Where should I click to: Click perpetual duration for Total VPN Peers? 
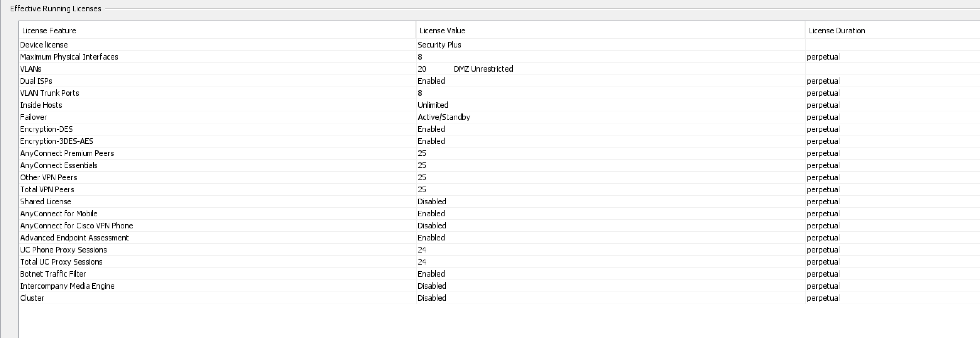(823, 189)
